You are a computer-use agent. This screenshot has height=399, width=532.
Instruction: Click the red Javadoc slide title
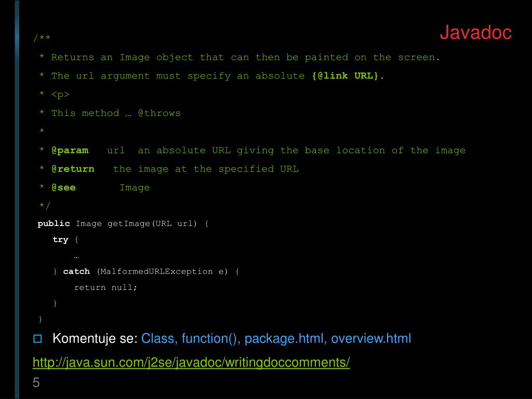click(x=476, y=33)
